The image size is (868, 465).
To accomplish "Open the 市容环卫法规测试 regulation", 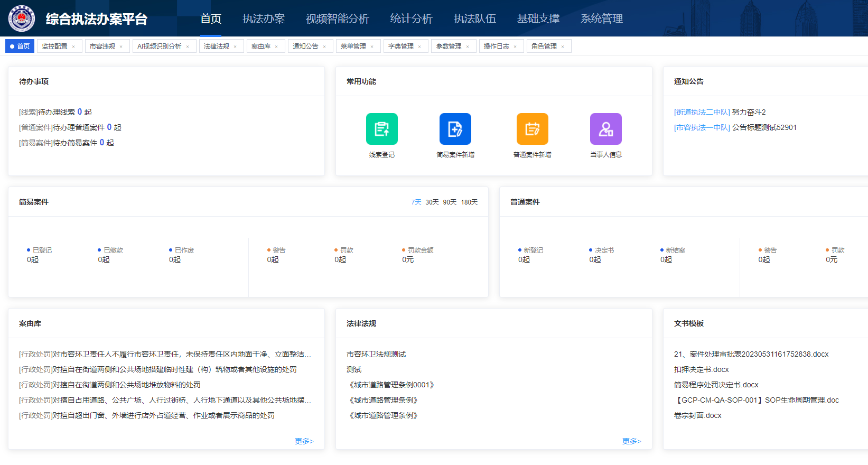I will (376, 354).
